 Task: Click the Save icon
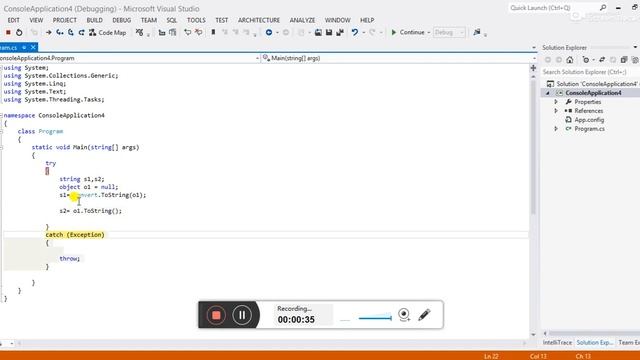pos(329,32)
